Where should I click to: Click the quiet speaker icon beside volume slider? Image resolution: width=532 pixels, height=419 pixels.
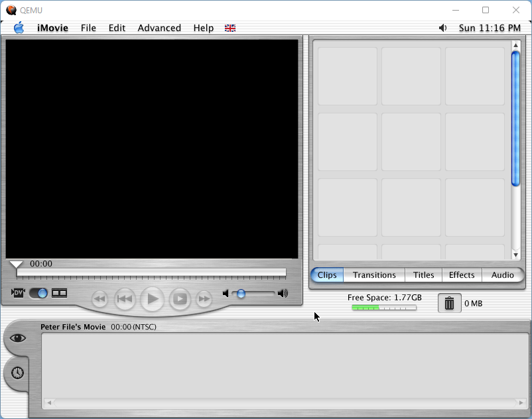[x=226, y=293]
